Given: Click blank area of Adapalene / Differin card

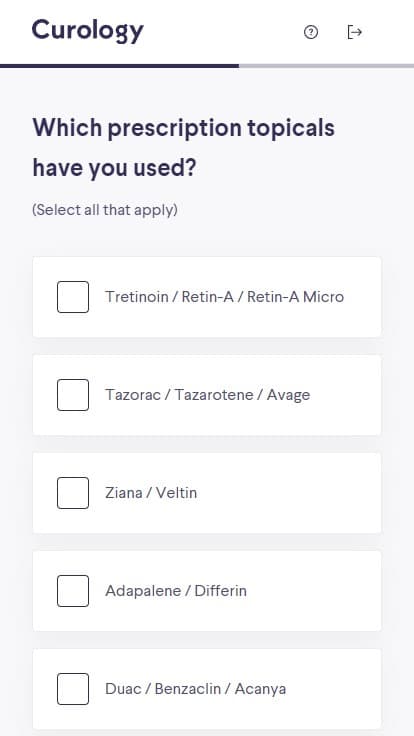Looking at the screenshot, I should (314, 591).
